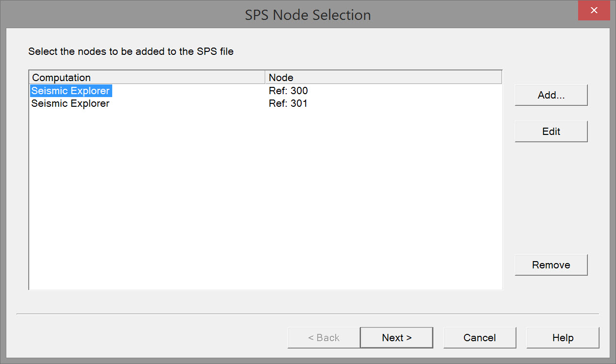The height and width of the screenshot is (364, 616).
Task: Click divider between Computation and Node headers
Action: [x=265, y=78]
